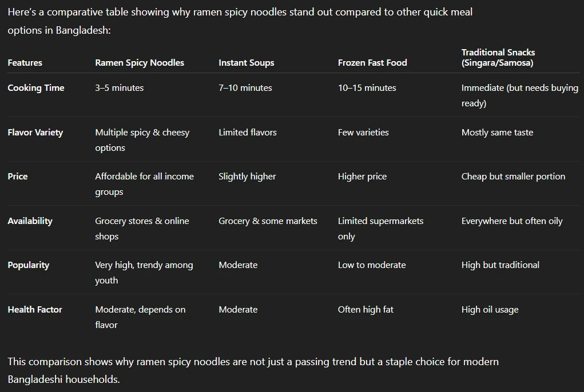Click the '10–15 minutes' cell
Image resolution: width=584 pixels, height=392 pixels.
coord(367,88)
